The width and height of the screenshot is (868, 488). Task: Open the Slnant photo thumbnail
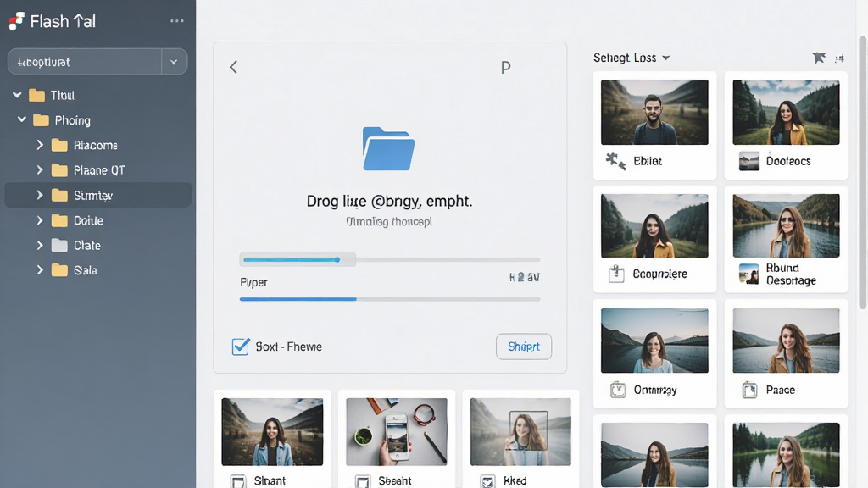coord(272,431)
